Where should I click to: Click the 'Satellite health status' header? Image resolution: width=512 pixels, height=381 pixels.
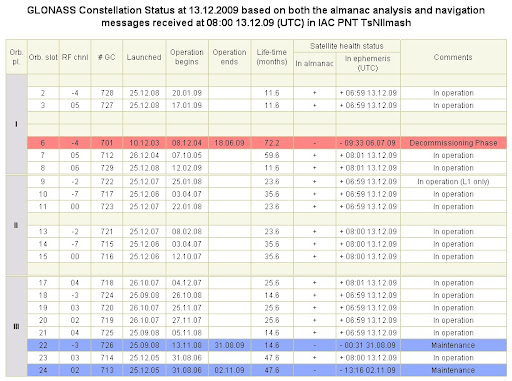(x=347, y=46)
